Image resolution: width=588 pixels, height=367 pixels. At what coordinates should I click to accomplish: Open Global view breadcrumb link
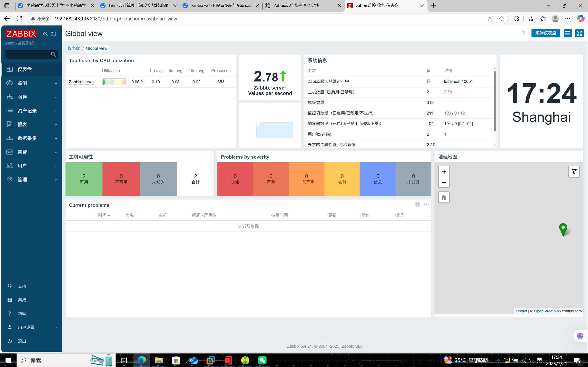(97, 48)
